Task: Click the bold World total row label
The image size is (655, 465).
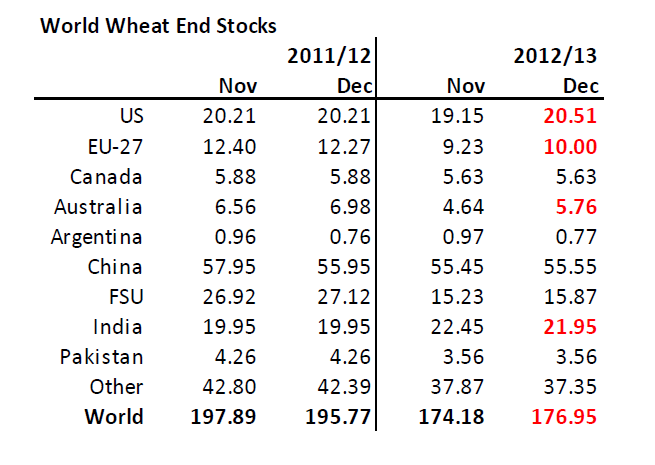Action: coord(115,417)
